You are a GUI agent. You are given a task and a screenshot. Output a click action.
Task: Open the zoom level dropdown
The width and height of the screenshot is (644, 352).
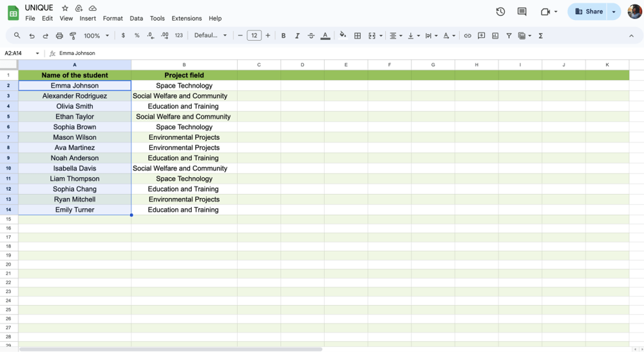[x=97, y=36]
